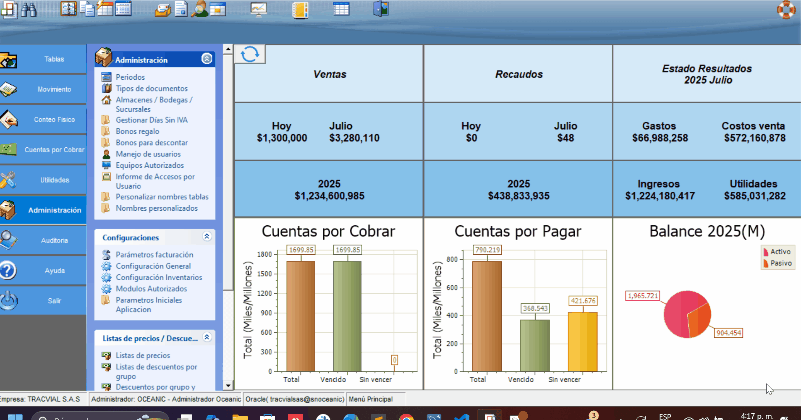
Task: Click the monitor icon in top toolbar
Action: 258,10
